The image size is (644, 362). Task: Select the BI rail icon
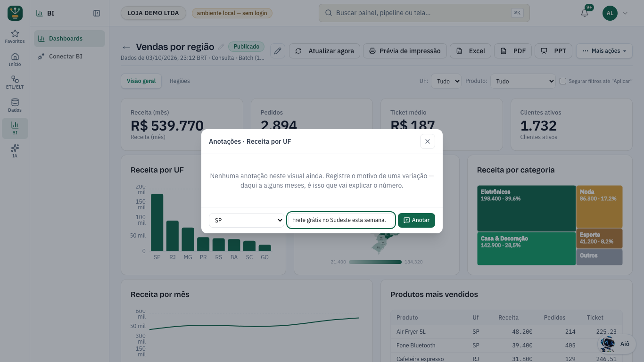click(x=15, y=128)
